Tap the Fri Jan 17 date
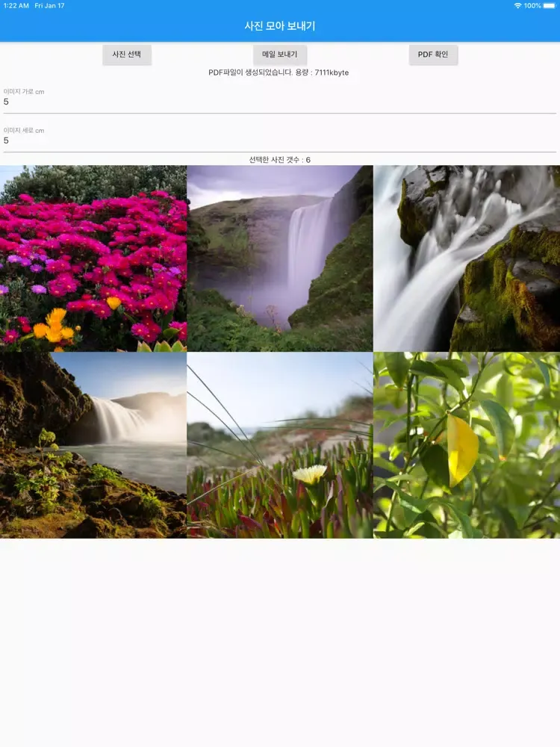560x747 pixels. [49, 5]
